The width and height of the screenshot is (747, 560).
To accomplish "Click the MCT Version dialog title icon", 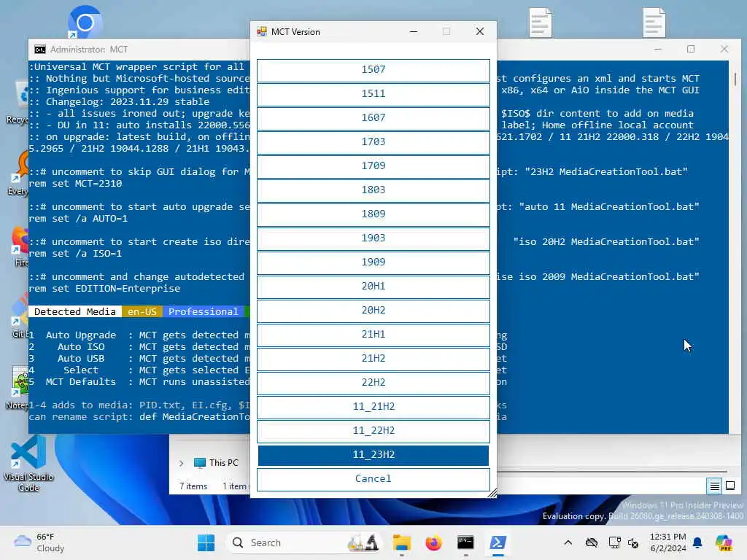I will coord(262,32).
